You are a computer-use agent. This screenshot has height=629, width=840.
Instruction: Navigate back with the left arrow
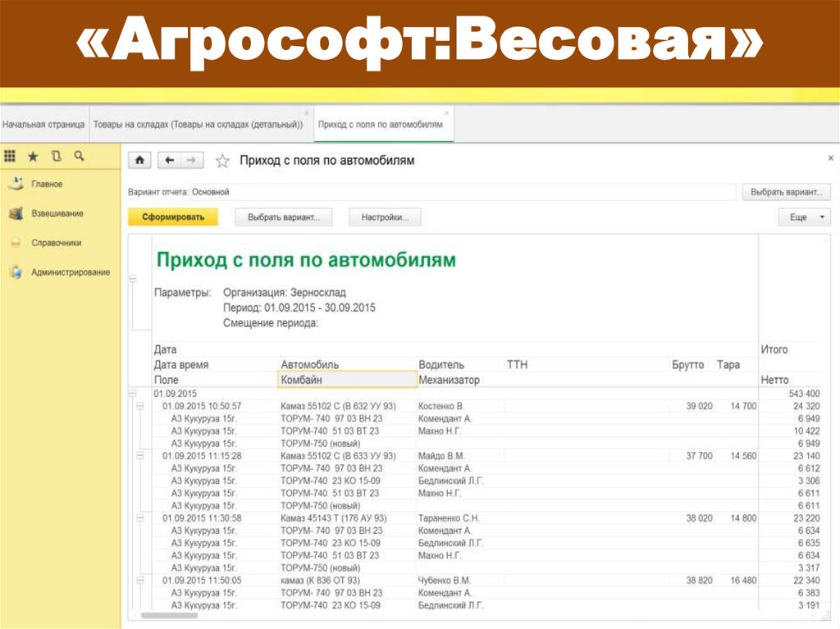[169, 161]
